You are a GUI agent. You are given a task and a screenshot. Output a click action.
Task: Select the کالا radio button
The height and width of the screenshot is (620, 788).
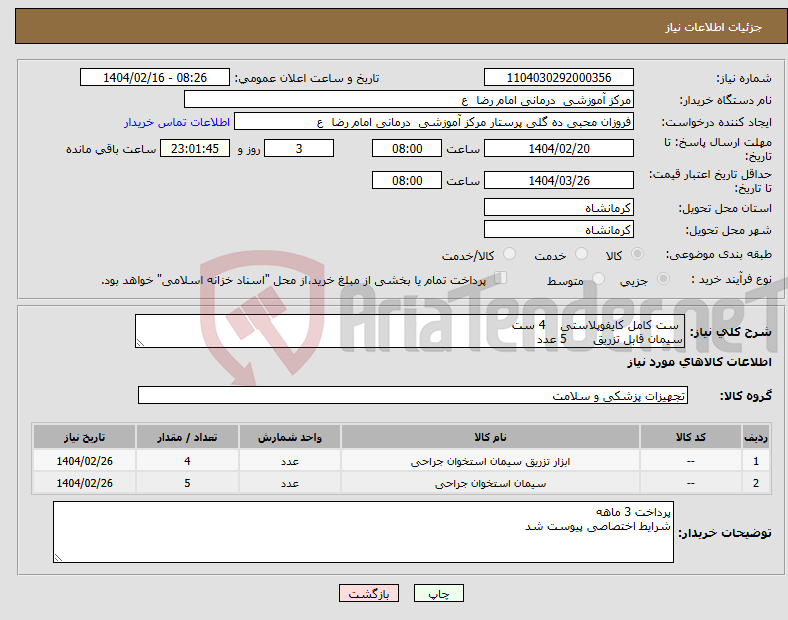point(637,254)
